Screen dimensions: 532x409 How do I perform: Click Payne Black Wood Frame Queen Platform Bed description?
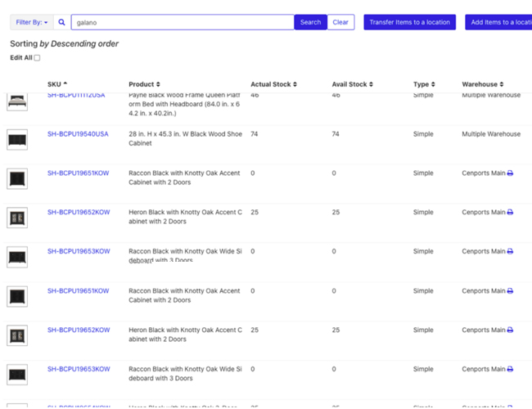click(x=185, y=104)
